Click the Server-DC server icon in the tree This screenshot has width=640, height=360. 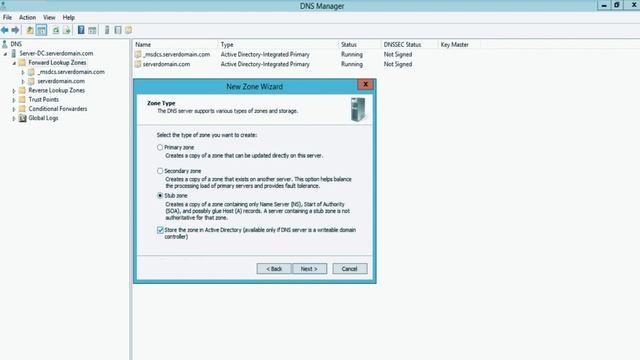coord(14,53)
